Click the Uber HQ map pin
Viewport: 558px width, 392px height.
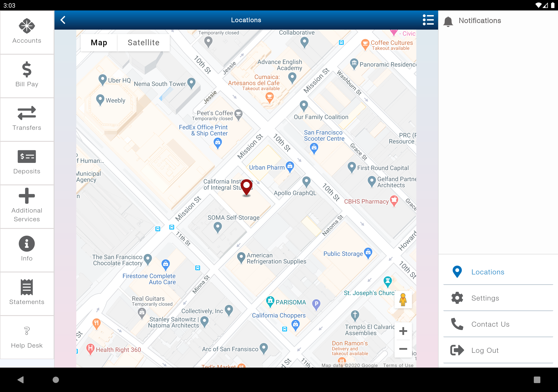tap(103, 80)
